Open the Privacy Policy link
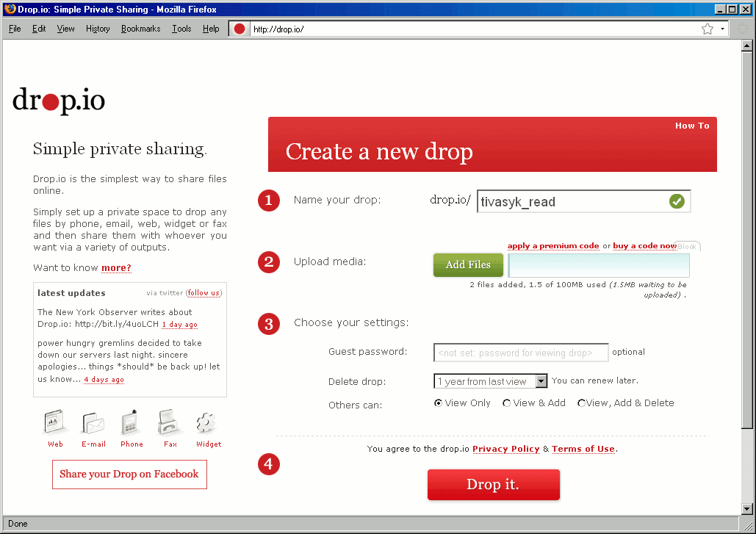This screenshot has height=534, width=756. [x=505, y=450]
